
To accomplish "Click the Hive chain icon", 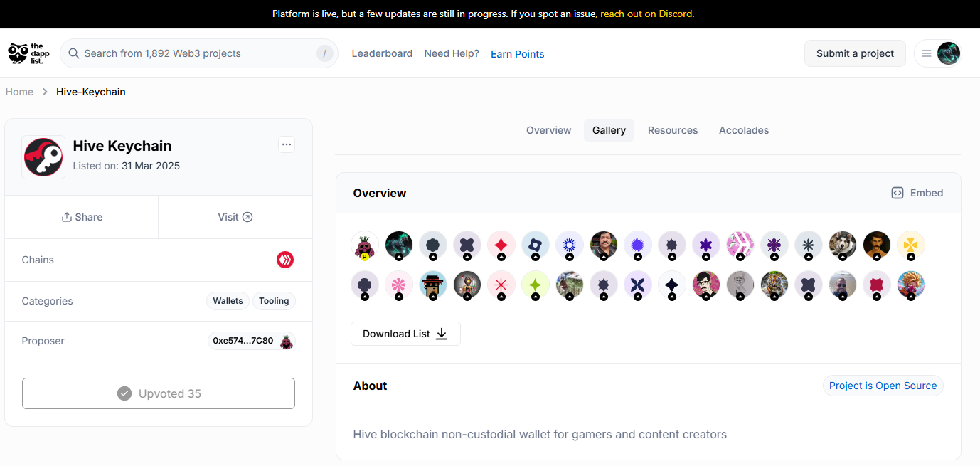I will (285, 260).
